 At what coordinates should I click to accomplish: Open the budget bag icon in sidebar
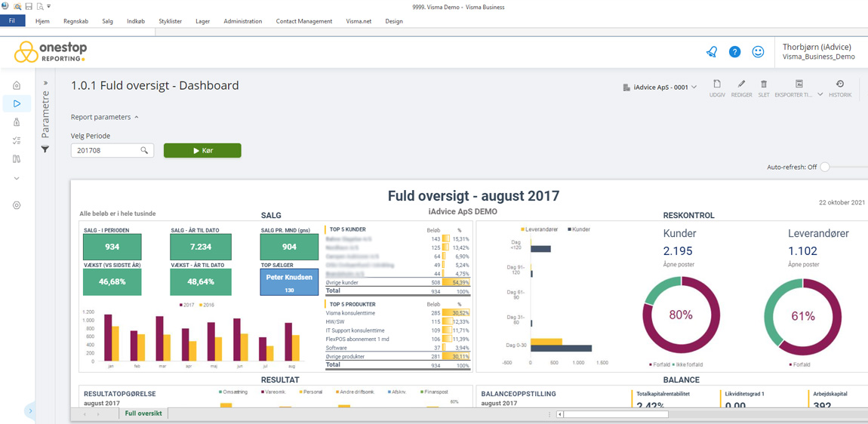17,122
